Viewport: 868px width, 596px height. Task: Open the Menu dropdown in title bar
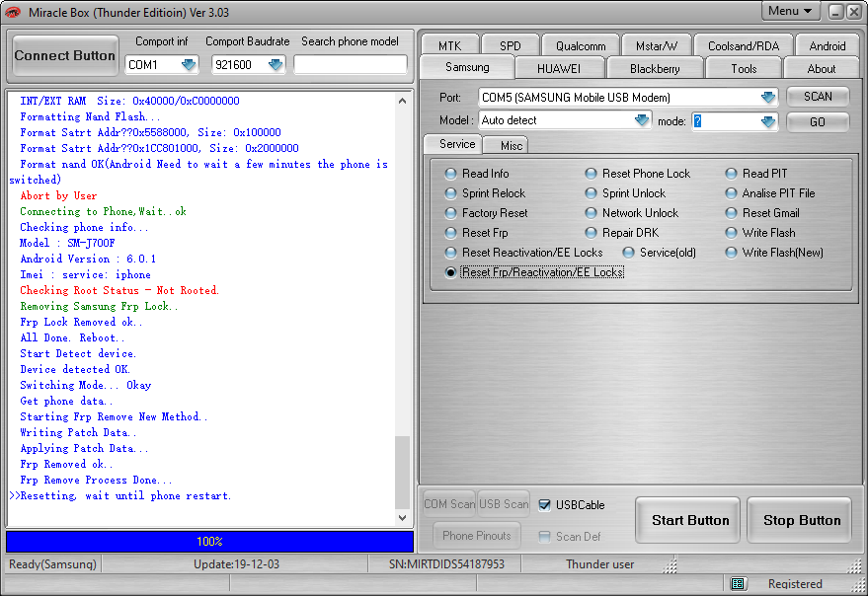(x=790, y=11)
